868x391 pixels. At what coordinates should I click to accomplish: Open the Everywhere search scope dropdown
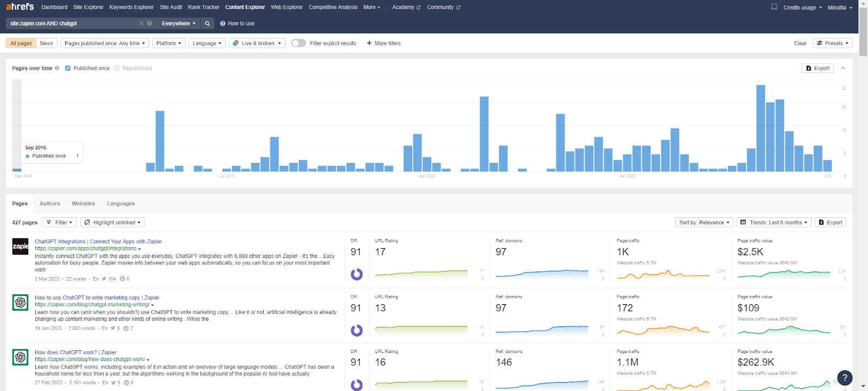[178, 23]
